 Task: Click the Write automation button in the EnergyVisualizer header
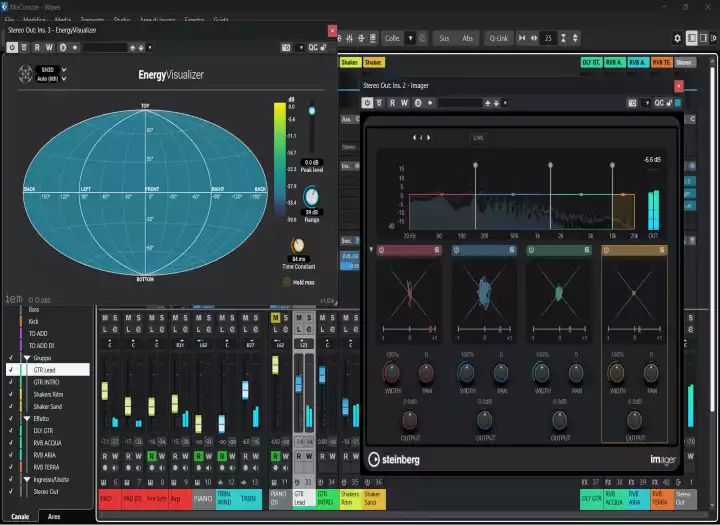[x=50, y=46]
